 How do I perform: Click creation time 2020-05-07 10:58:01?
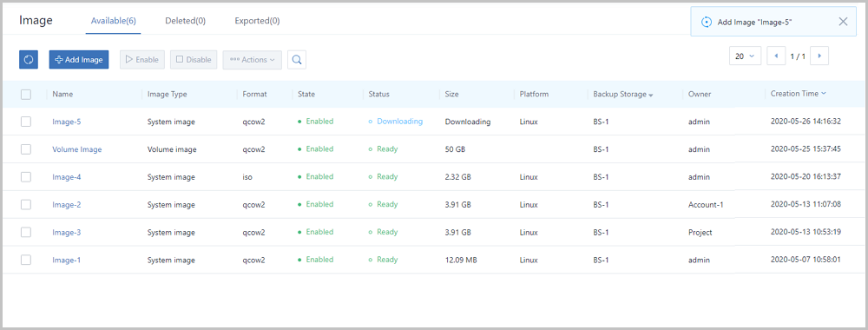coord(806,260)
